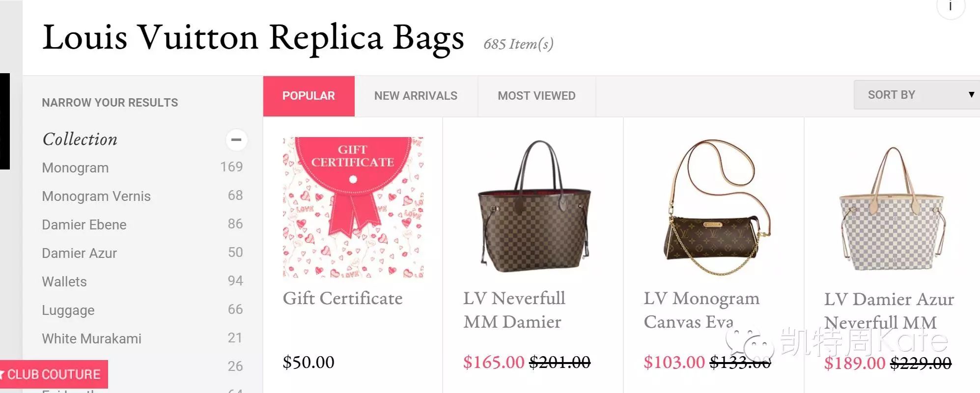980x393 pixels.
Task: Open the LV Neverfull MM Damier title
Action: (514, 310)
